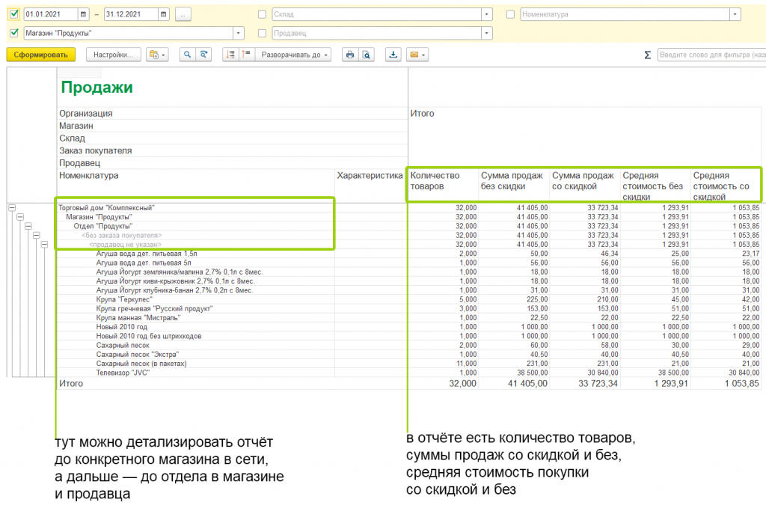The image size is (766, 532).
Task: Open calendar picker for start date 01.01.2021
Action: click(82, 14)
